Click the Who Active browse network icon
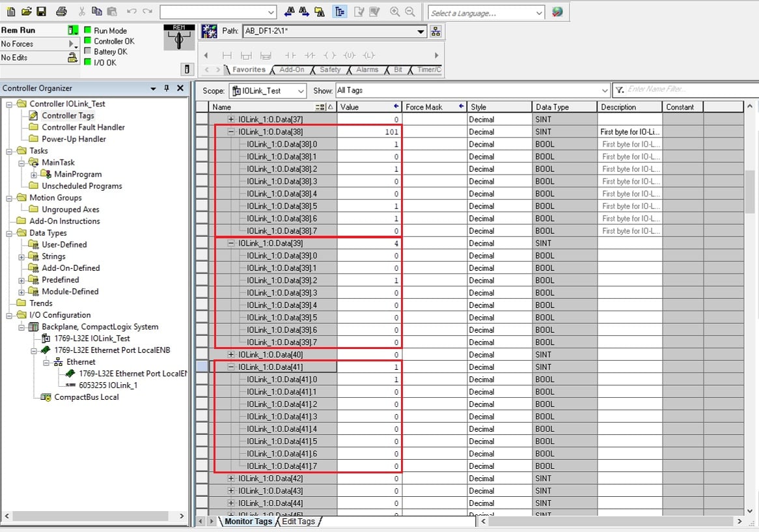The width and height of the screenshot is (759, 532). click(436, 31)
